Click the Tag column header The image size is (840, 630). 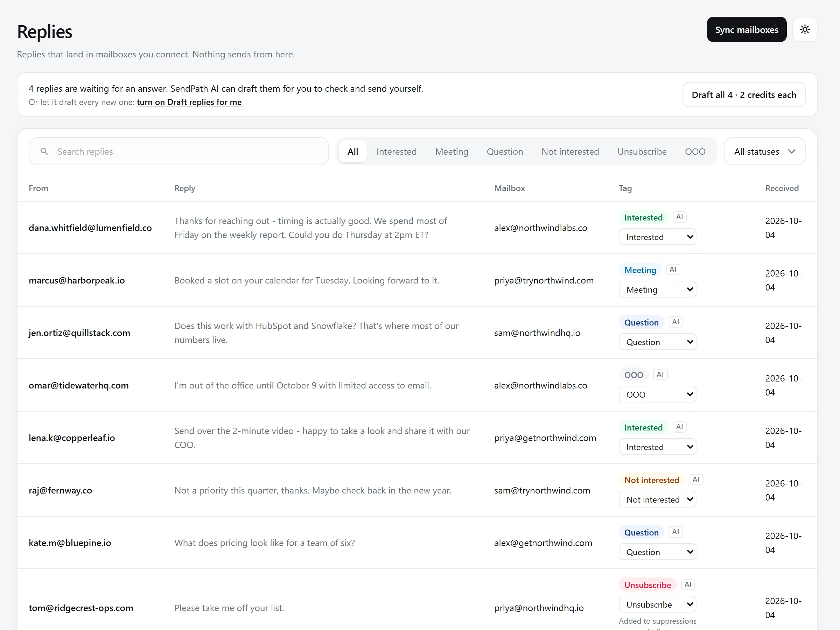pyautogui.click(x=625, y=188)
